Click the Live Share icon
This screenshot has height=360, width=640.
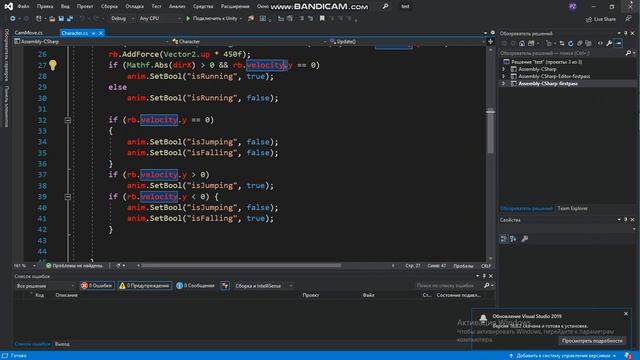pos(589,19)
